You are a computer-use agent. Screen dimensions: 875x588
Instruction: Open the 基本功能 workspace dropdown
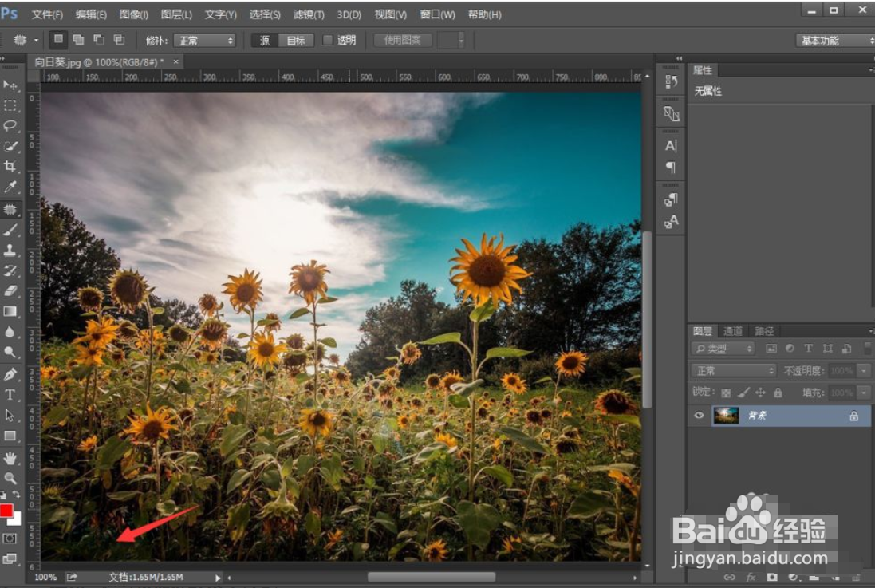coord(835,40)
